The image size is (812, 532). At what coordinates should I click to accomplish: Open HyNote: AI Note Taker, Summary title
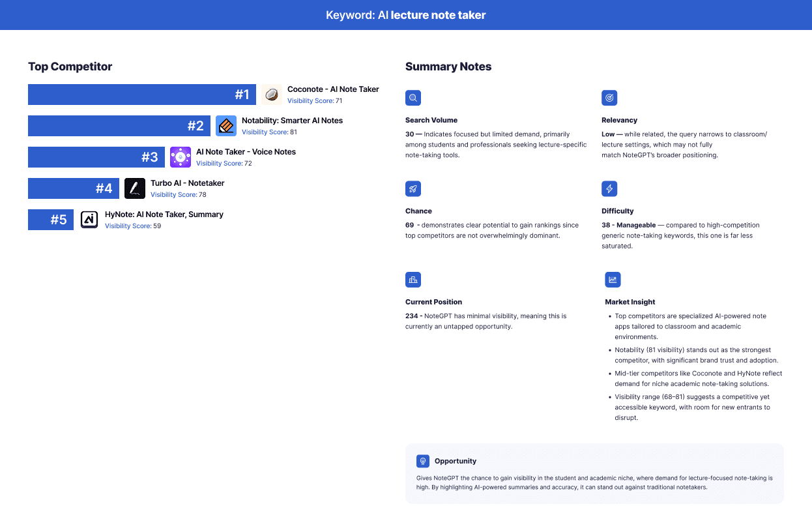tap(164, 214)
